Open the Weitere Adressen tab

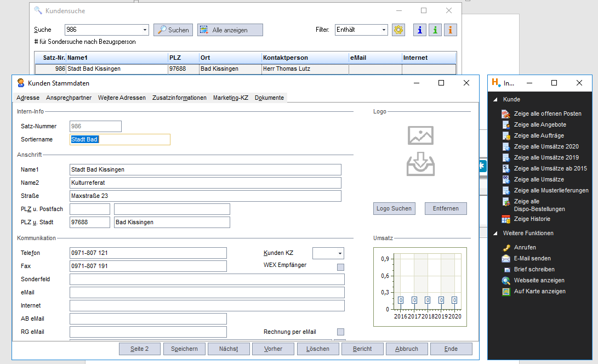tap(122, 98)
